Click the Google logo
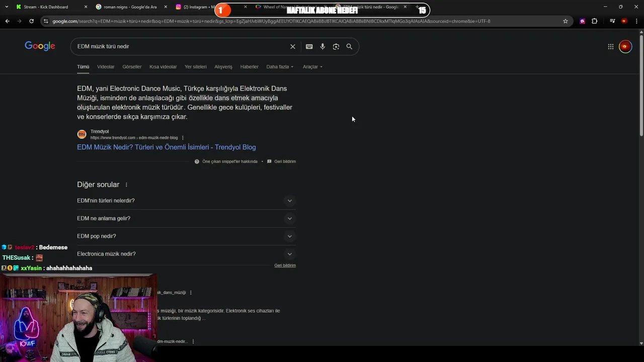The height and width of the screenshot is (362, 644). click(x=40, y=46)
